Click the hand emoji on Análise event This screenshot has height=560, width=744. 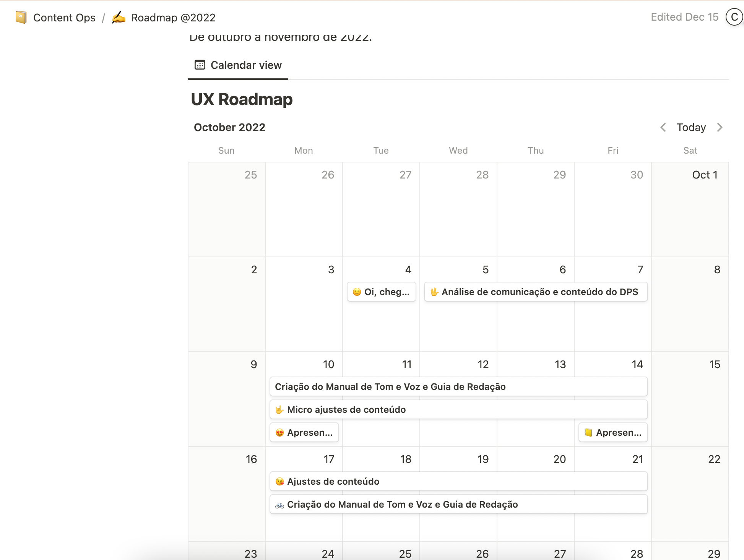[x=434, y=292]
